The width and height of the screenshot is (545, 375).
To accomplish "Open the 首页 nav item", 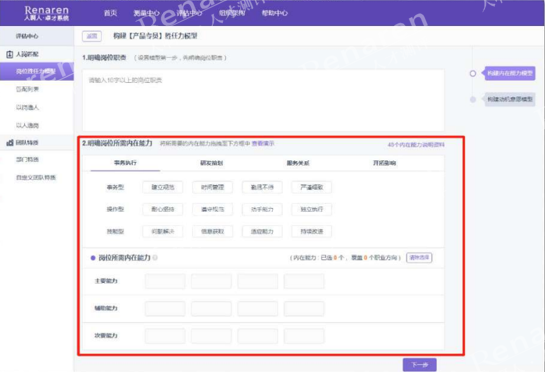I will point(111,13).
